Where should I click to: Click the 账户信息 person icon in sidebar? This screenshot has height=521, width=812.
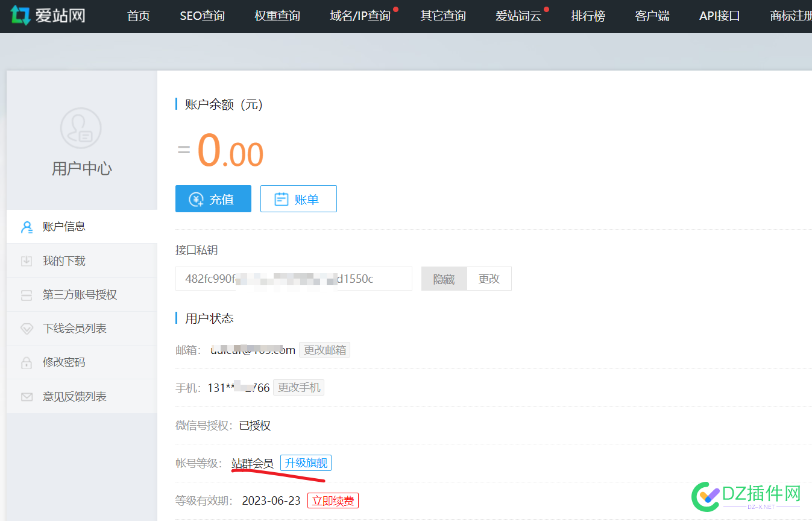27,227
